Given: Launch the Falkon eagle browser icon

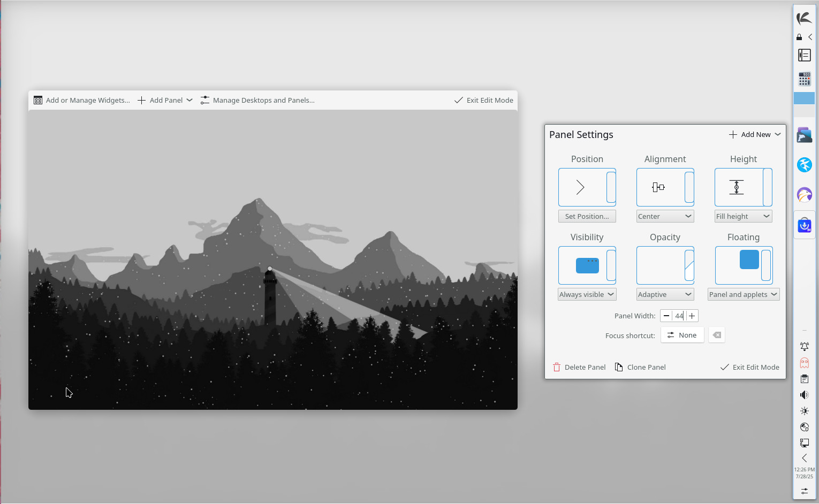Looking at the screenshot, I should click(804, 195).
